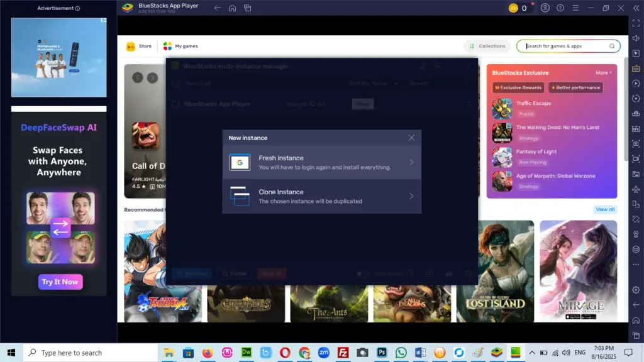Image resolution: width=644 pixels, height=362 pixels.
Task: Close the New instance dialog
Action: 411,138
